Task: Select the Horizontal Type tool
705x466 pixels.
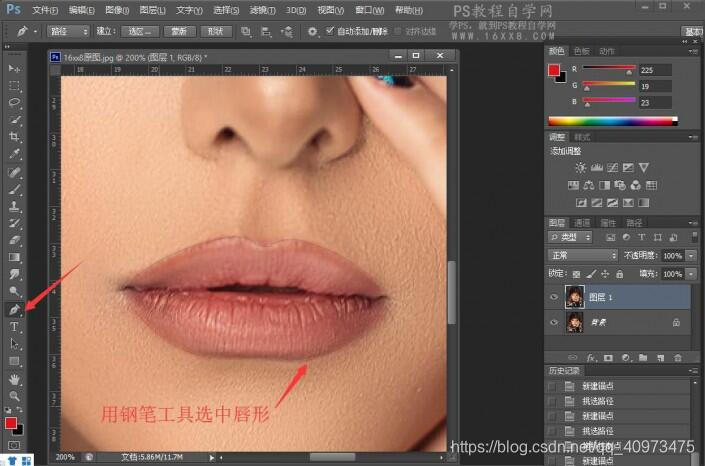Action: (14, 327)
